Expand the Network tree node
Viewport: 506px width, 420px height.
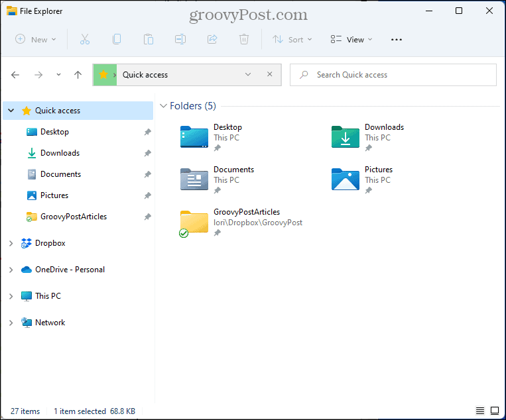coord(11,323)
